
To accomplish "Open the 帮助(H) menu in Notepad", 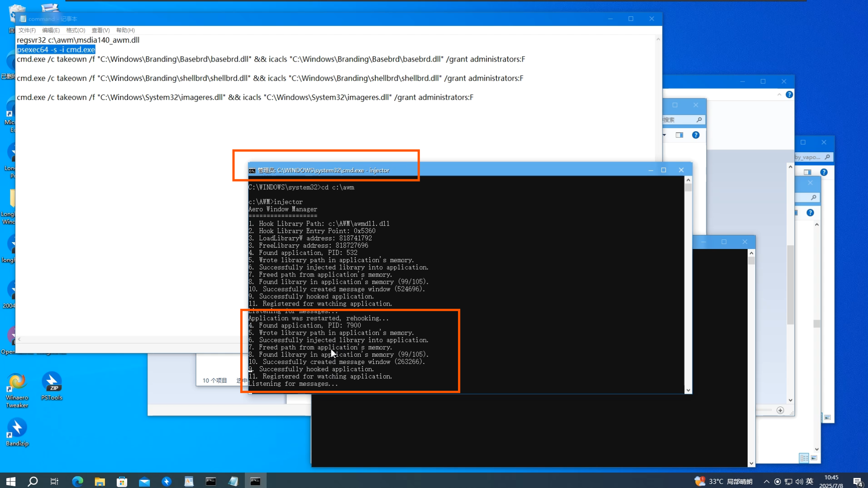I will (125, 30).
